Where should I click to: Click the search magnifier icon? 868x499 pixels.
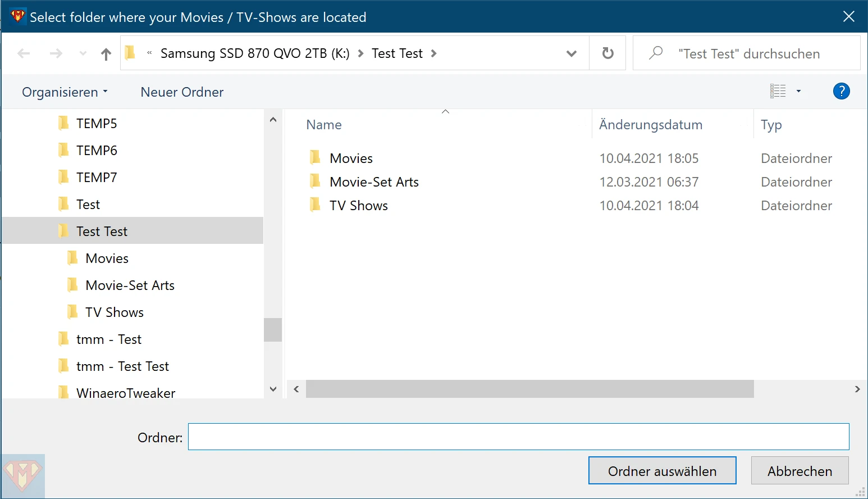655,53
